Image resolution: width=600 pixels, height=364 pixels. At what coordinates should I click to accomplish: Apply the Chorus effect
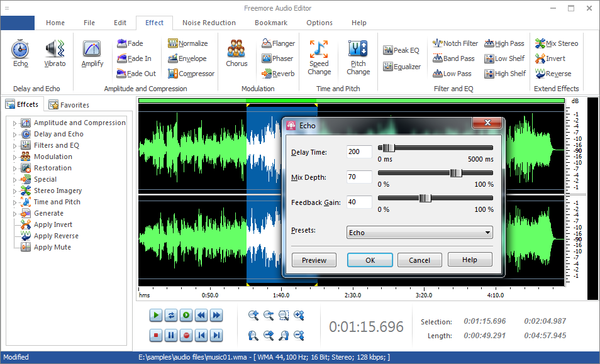point(236,53)
